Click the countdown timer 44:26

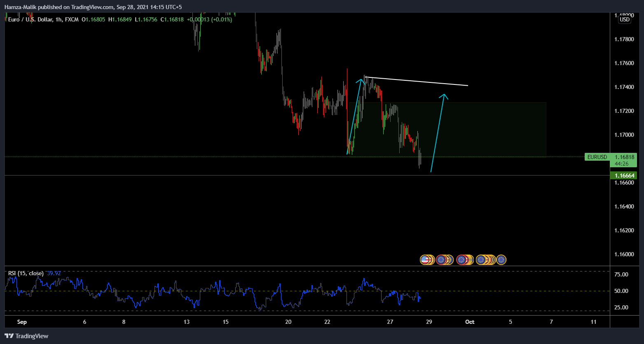pos(621,164)
